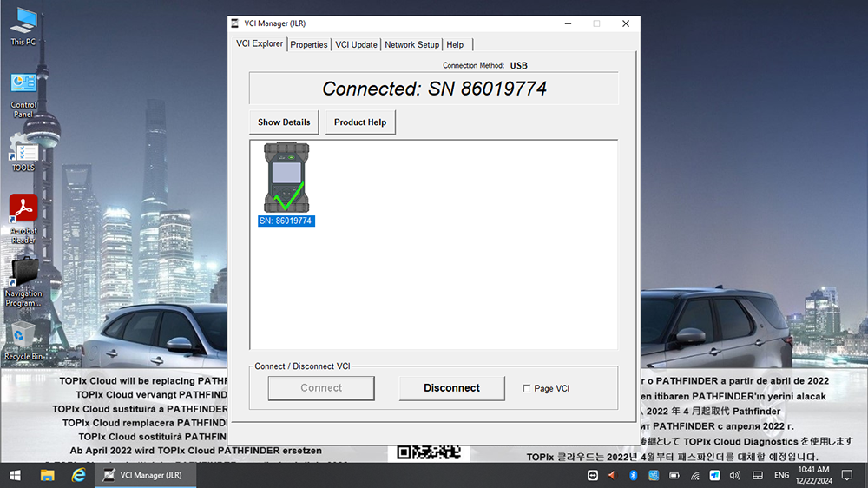868x488 pixels.
Task: Open the TOOLS desktop shortcut
Action: pyautogui.click(x=23, y=153)
